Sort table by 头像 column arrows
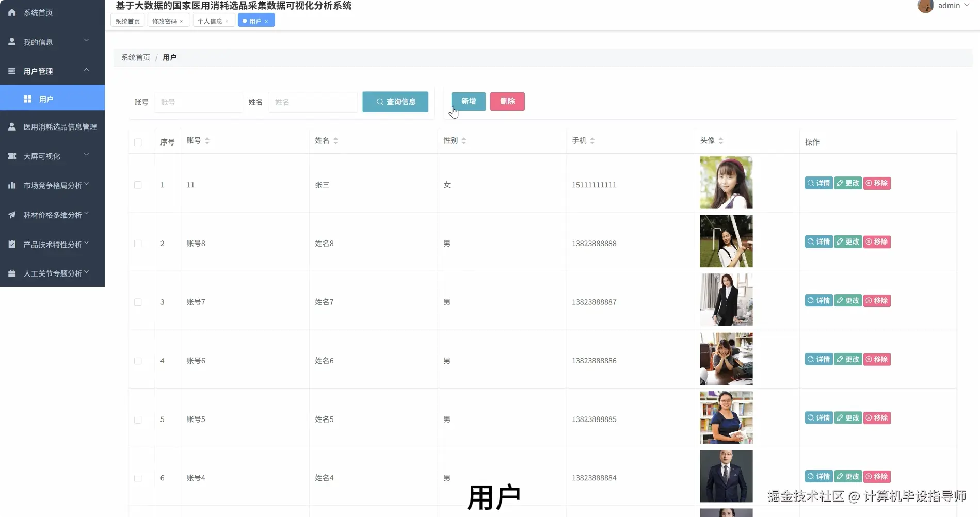This screenshot has height=517, width=980. [721, 141]
